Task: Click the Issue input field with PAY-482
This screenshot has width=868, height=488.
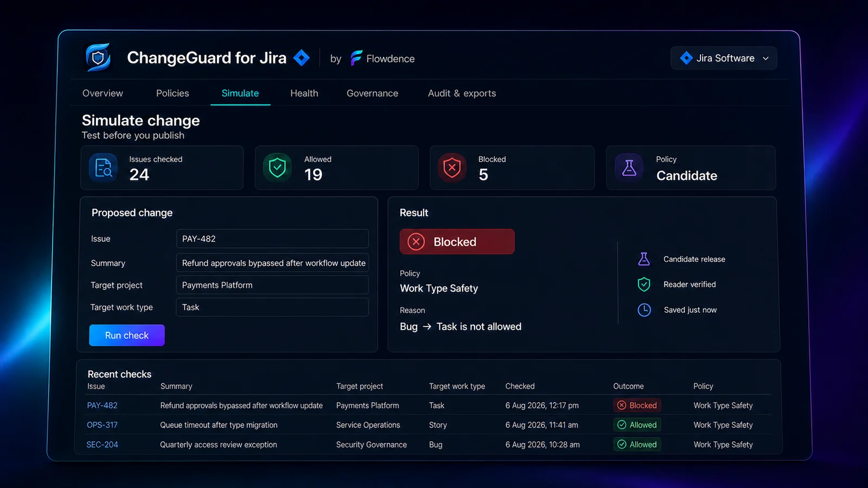Action: 272,239
